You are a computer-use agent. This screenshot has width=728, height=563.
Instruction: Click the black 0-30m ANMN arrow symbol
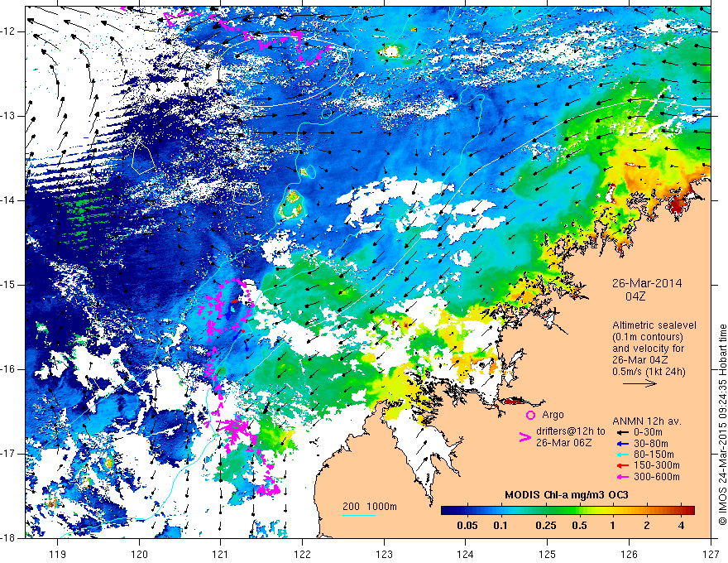623,432
